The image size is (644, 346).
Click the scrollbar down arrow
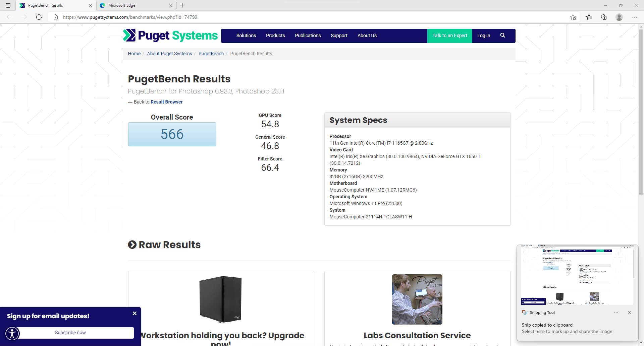[641, 343]
